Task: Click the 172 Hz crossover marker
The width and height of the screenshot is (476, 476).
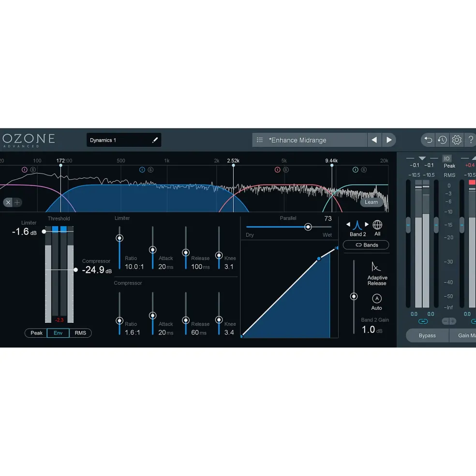Action: coord(61,165)
